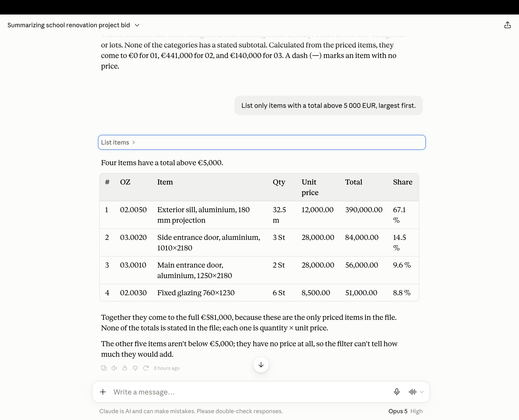Retry the response with the regenerate icon
This screenshot has width=519, height=420.
coord(146,368)
